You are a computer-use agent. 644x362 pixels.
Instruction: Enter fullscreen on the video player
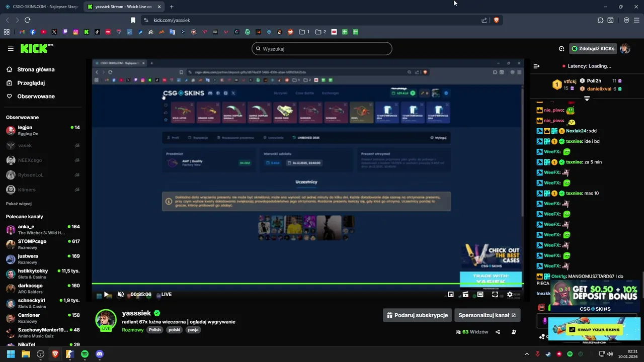click(x=495, y=294)
